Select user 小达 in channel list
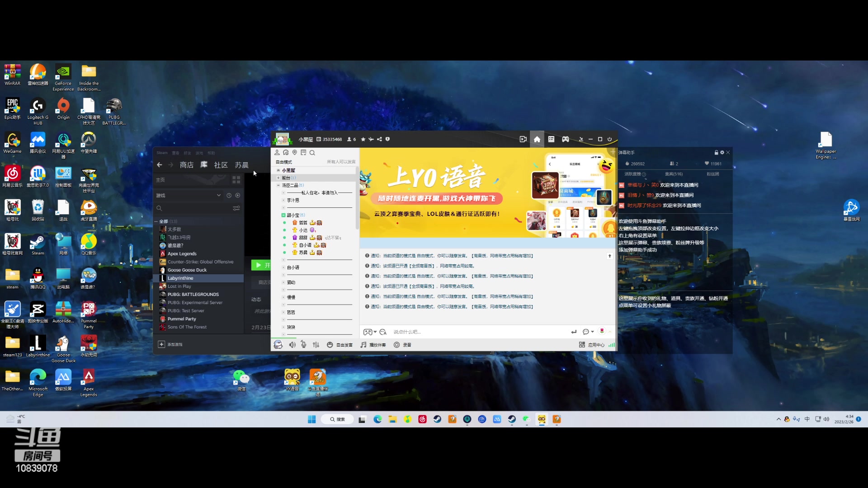The height and width of the screenshot is (488, 868). point(303,230)
